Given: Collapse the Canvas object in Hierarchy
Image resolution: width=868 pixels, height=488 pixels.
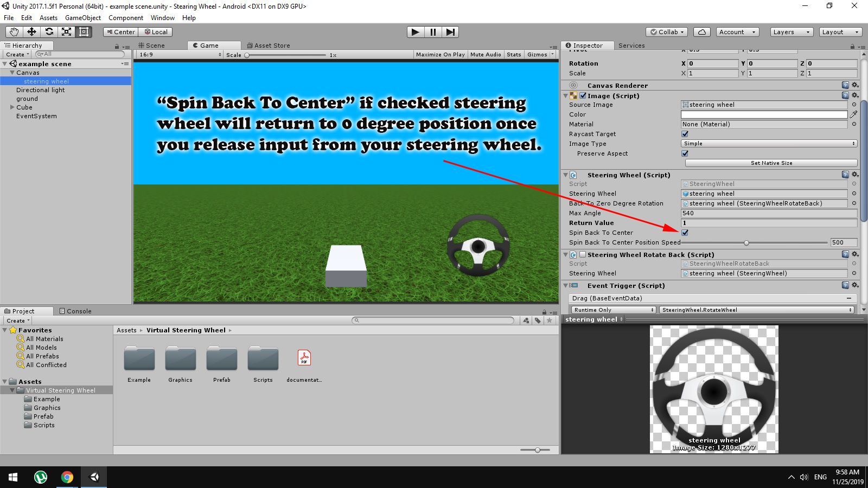Looking at the screenshot, I should pyautogui.click(x=12, y=73).
